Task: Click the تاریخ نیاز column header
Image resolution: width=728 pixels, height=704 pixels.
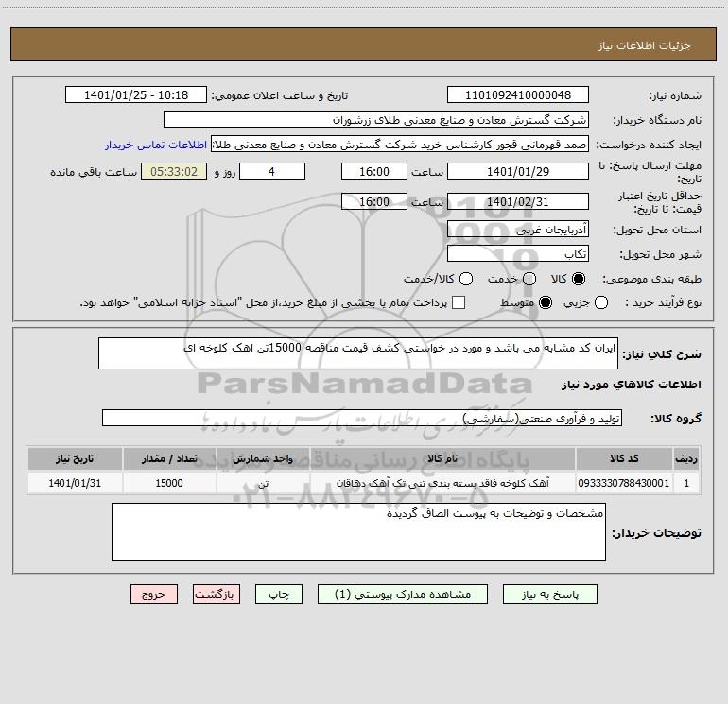Action: (x=75, y=458)
